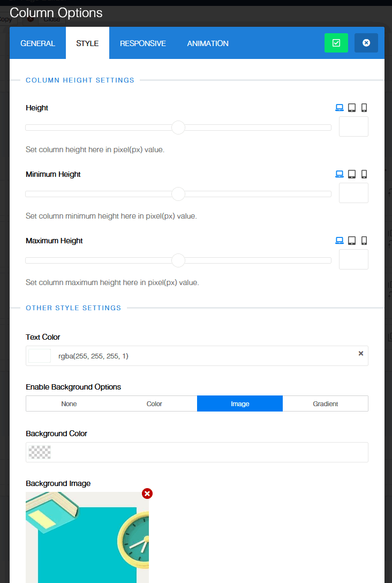Open the Animation tab
Image resolution: width=392 pixels, height=583 pixels.
pyautogui.click(x=208, y=43)
